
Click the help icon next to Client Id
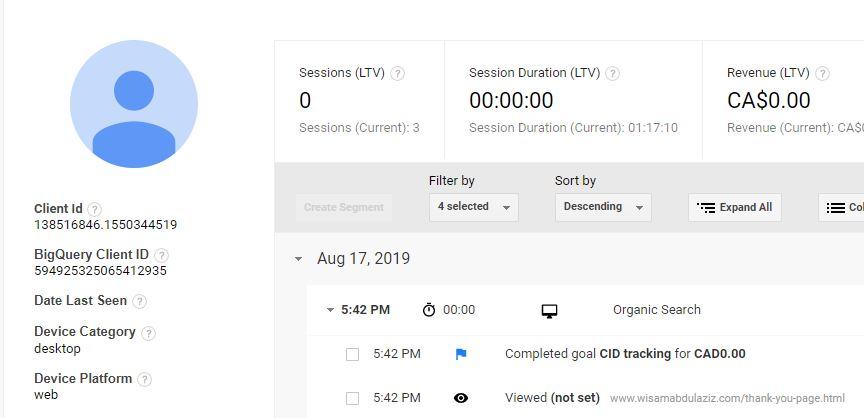click(95, 209)
